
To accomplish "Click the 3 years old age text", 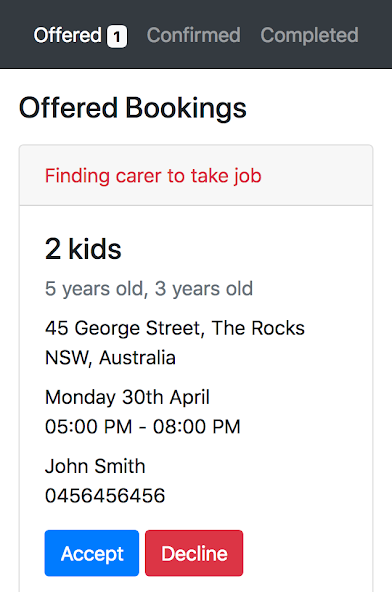I will coord(204,289).
